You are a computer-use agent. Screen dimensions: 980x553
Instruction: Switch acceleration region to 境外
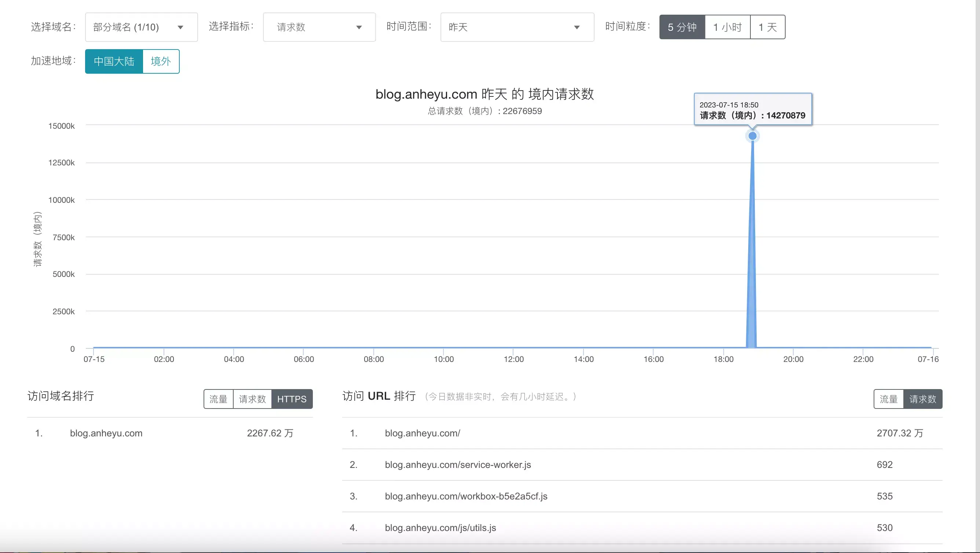pyautogui.click(x=161, y=61)
